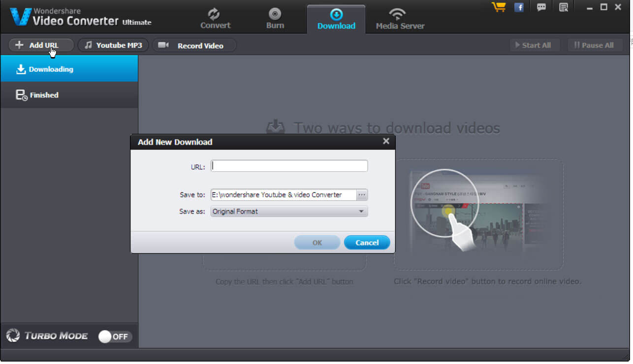Close the Add New Download dialog

pos(386,141)
